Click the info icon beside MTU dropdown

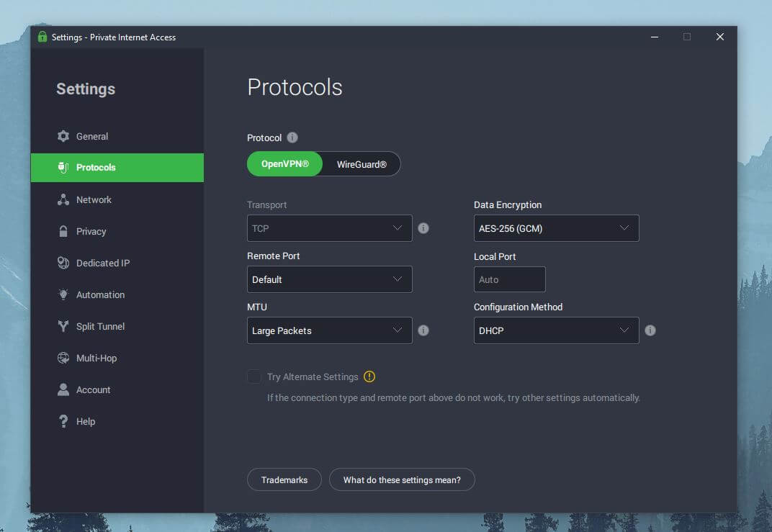coord(423,330)
